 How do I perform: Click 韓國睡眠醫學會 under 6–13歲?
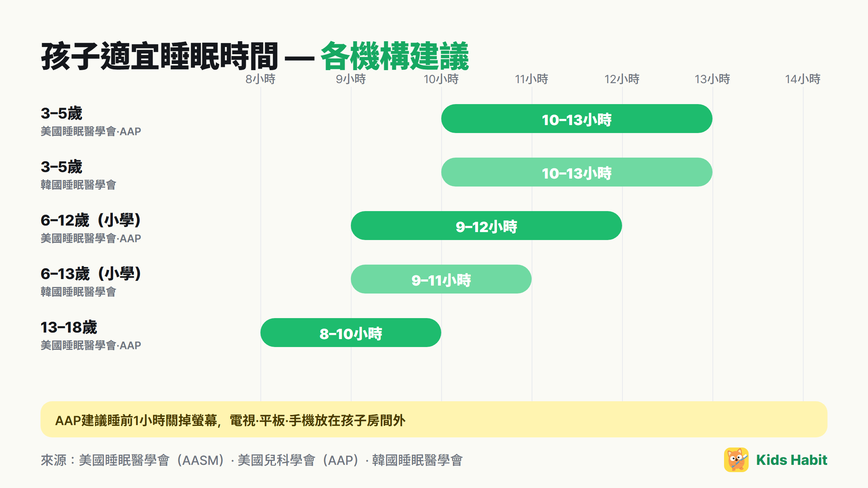(78, 292)
